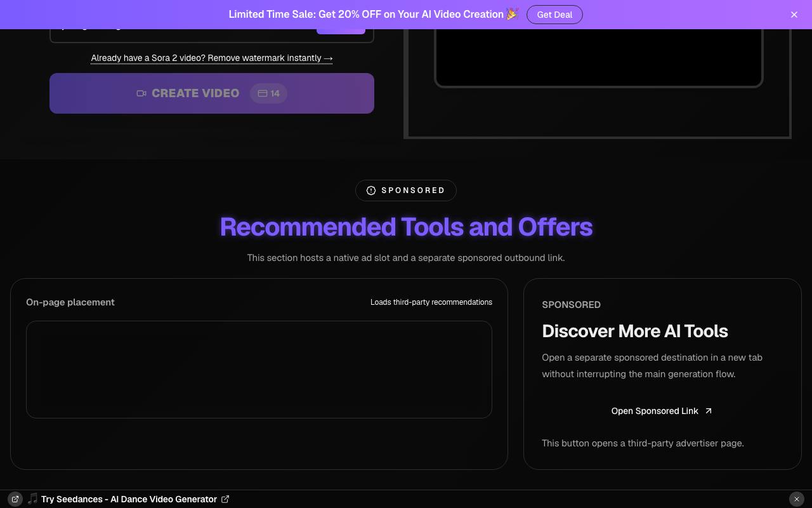
Task: Click the arrow icon next to Open Sponsored Link
Action: coord(709,411)
